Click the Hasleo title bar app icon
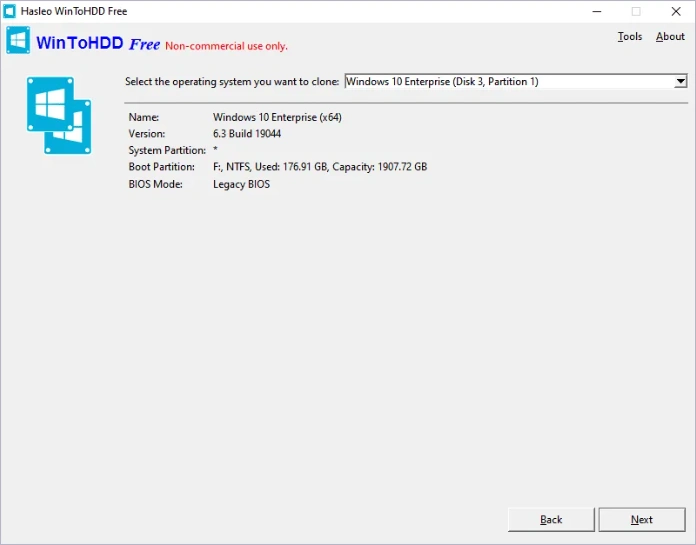Image resolution: width=696 pixels, height=545 pixels. click(9, 11)
